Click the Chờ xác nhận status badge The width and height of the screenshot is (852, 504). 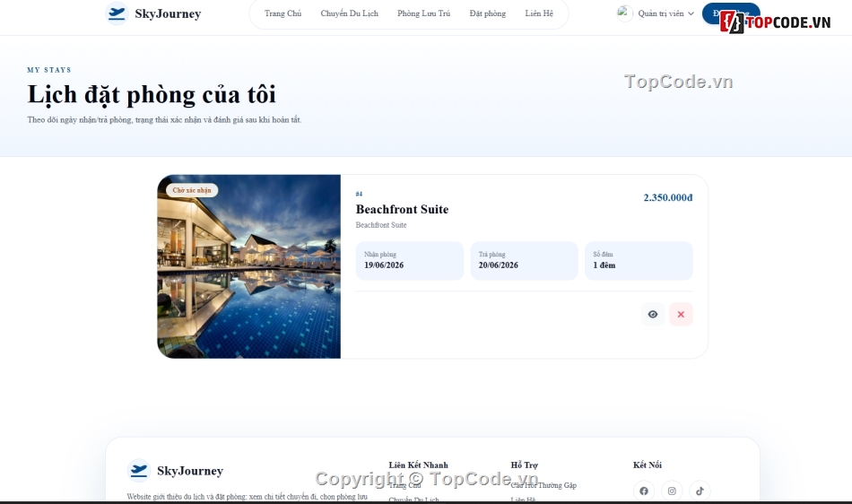coord(192,190)
